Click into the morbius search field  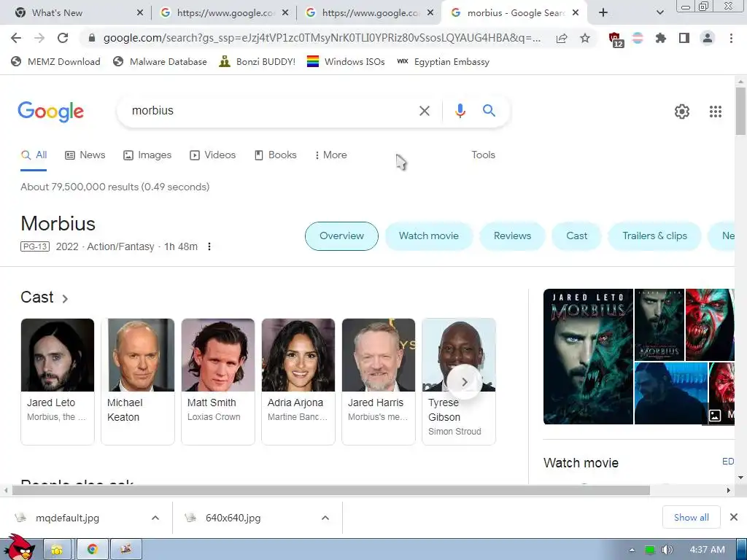tap(271, 111)
